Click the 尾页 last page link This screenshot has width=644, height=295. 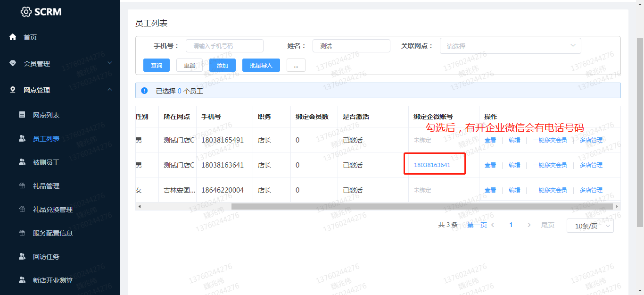pos(548,225)
